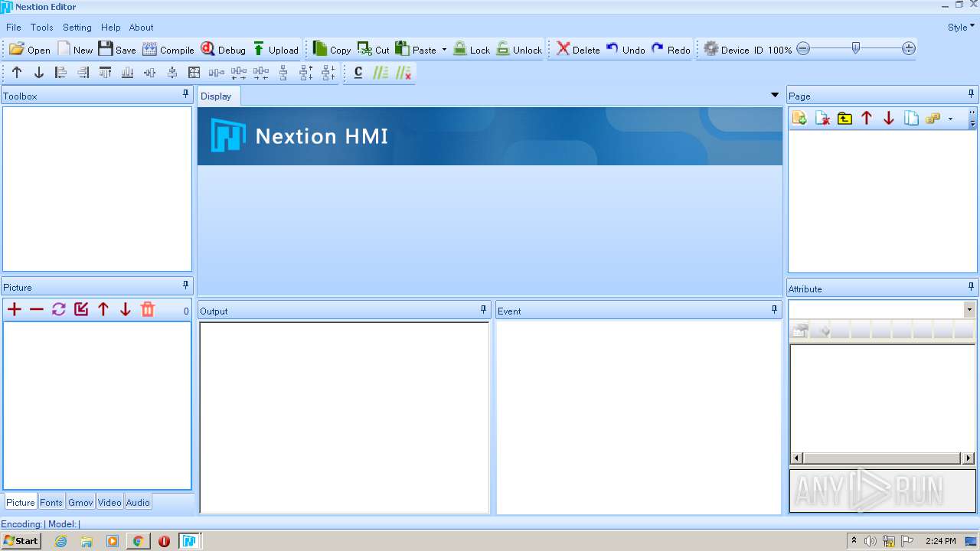Pin toggle on the Toolbox panel

[x=185, y=94]
